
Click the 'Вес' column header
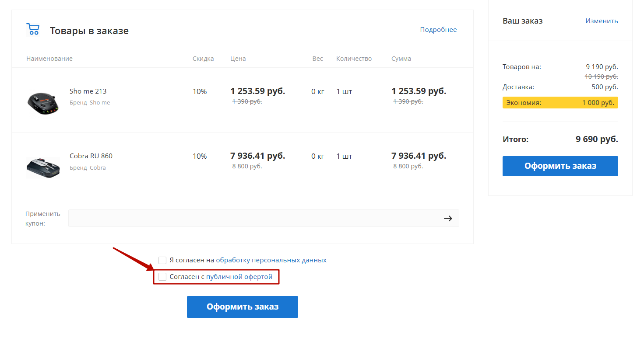pos(318,59)
